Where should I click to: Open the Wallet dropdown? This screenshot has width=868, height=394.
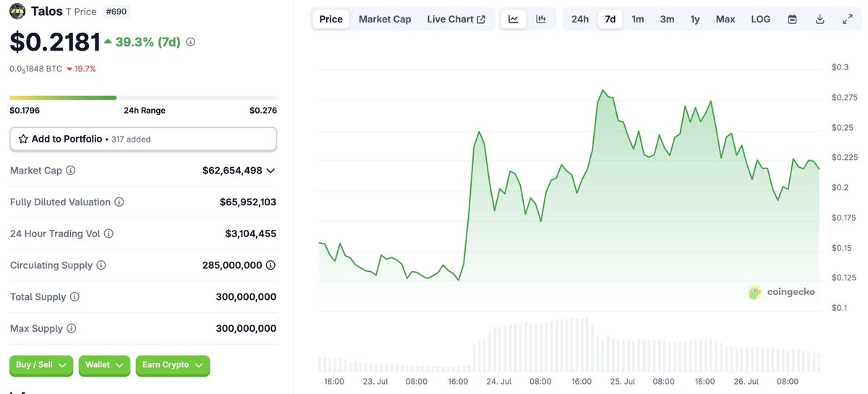(104, 365)
